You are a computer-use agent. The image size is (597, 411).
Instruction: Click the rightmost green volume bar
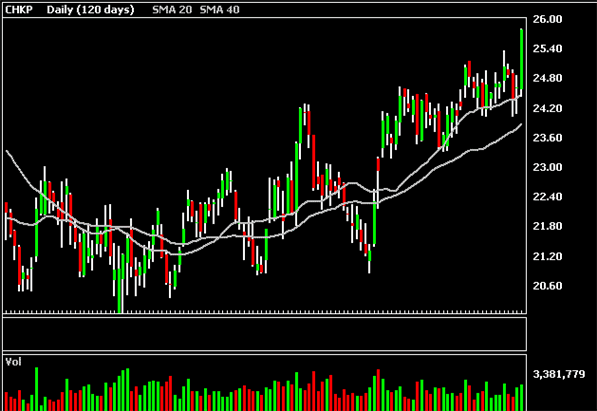(x=521, y=398)
